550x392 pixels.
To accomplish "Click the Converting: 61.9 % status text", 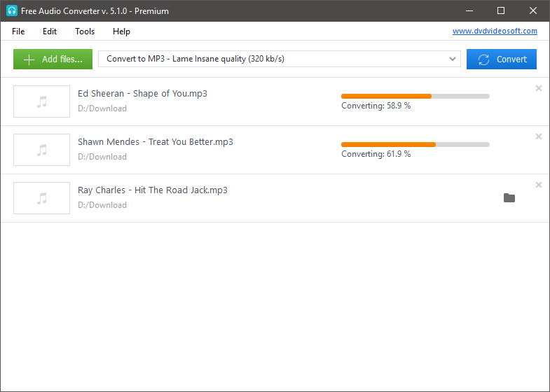I will click(x=376, y=154).
